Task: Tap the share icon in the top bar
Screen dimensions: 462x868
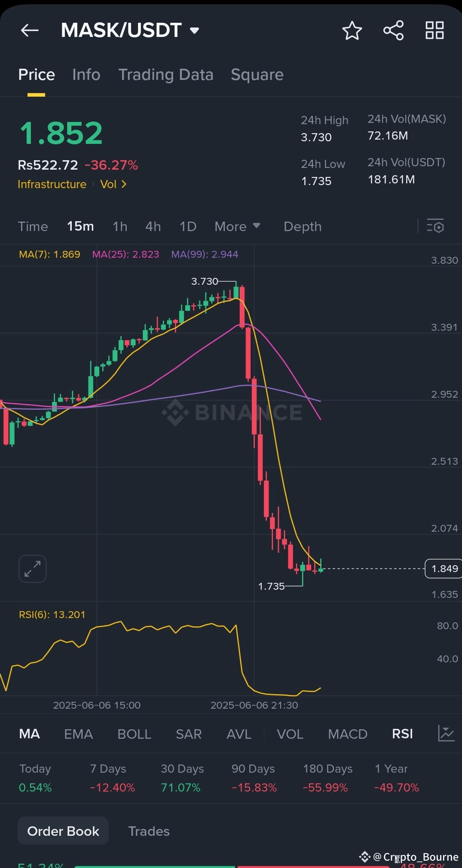Action: pyautogui.click(x=393, y=30)
